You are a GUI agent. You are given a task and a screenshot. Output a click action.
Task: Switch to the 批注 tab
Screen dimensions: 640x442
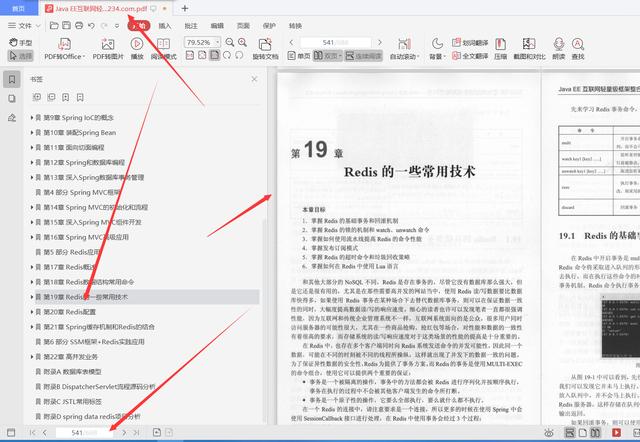click(191, 26)
